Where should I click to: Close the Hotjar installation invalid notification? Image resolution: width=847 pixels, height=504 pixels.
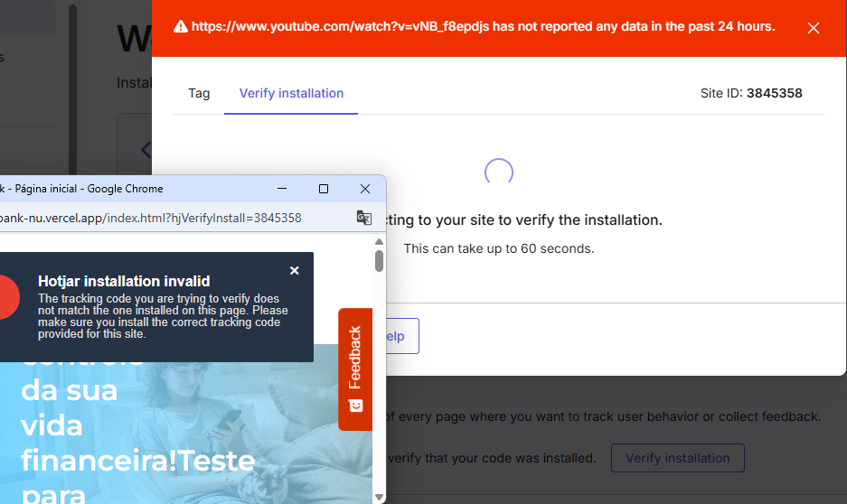pyautogui.click(x=294, y=271)
